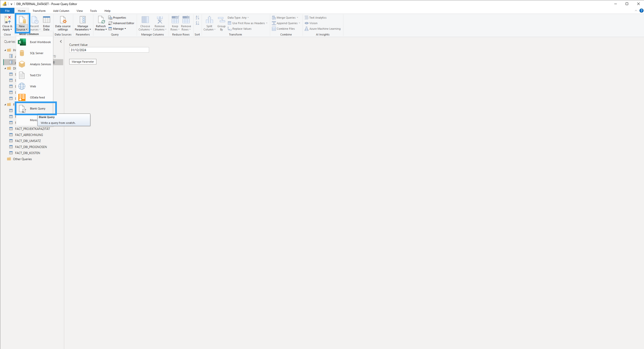The height and width of the screenshot is (349, 644).
Task: Switch to the Add Column tab
Action: [61, 11]
